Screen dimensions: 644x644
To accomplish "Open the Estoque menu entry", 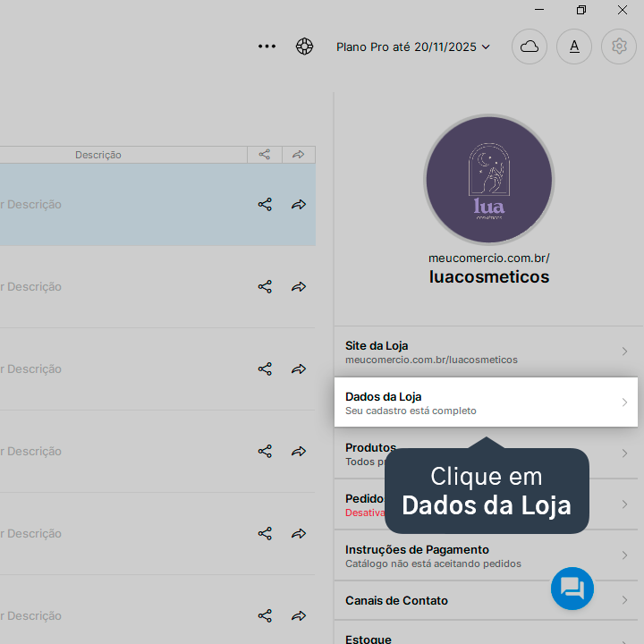I will tap(486, 633).
